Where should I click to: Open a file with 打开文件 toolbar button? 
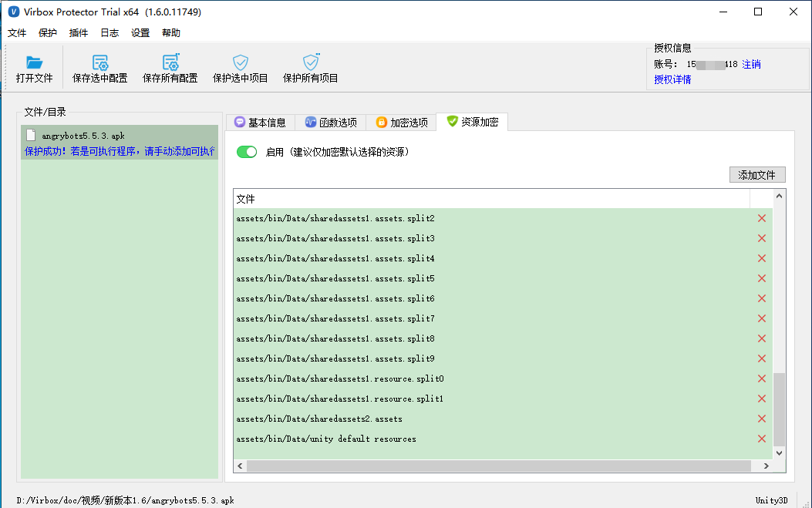[34, 69]
